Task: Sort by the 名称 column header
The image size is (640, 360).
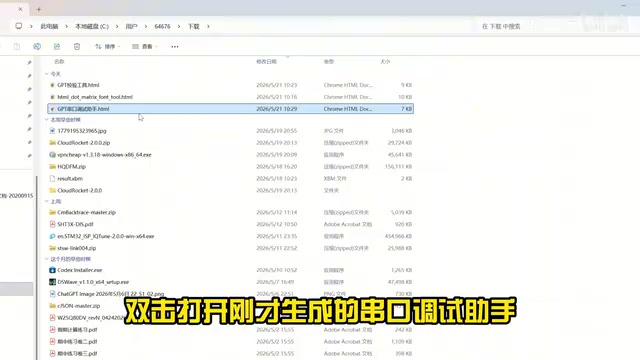Action: tap(59, 62)
